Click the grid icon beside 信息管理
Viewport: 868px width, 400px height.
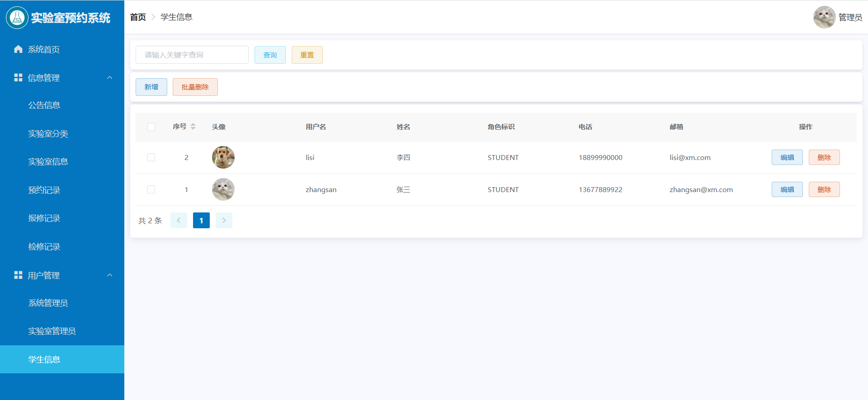[18, 78]
